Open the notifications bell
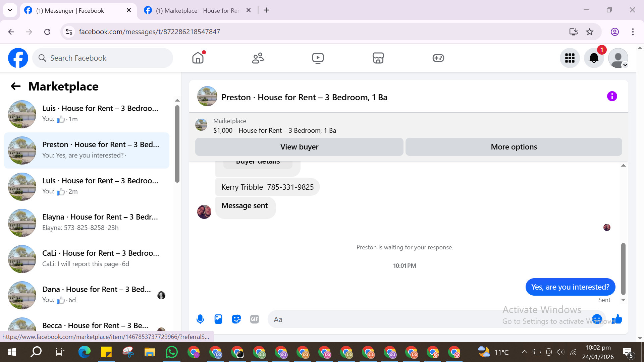Screen dimensions: 644x362 (594, 58)
